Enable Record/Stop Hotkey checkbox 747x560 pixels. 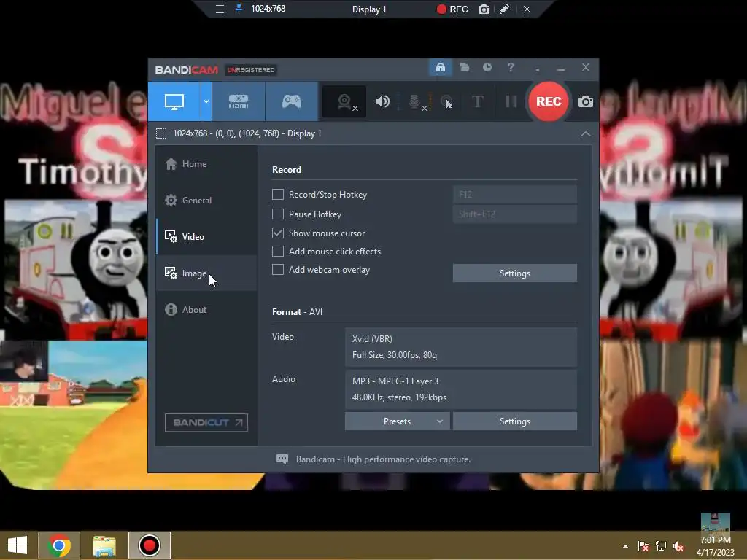[x=278, y=194]
